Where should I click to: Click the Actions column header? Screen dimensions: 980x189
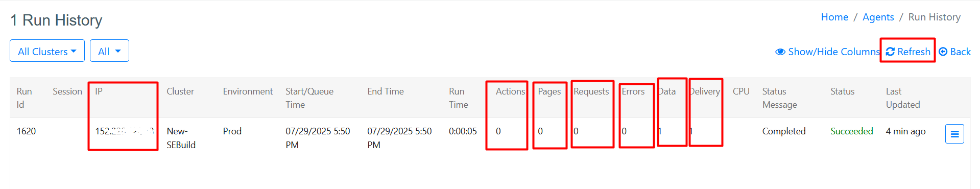click(x=510, y=91)
